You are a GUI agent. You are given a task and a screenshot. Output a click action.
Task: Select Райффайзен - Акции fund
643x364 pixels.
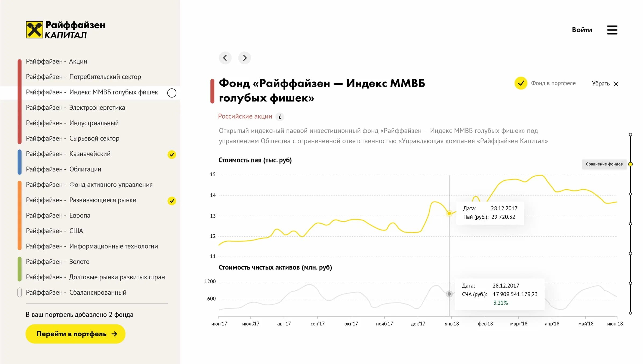pyautogui.click(x=56, y=62)
